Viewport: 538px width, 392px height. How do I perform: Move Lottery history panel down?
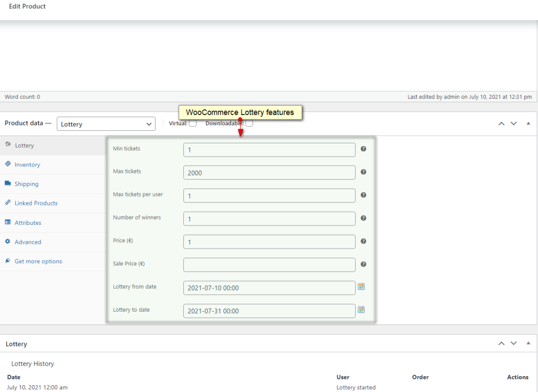point(514,343)
